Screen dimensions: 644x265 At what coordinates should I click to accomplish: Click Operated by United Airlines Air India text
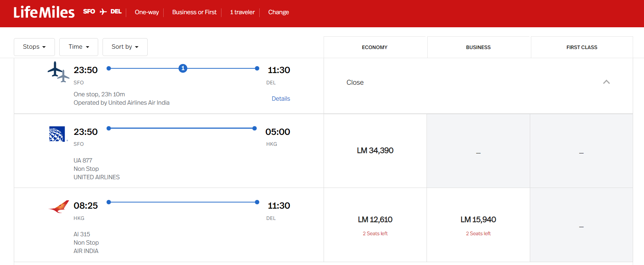[x=121, y=103]
